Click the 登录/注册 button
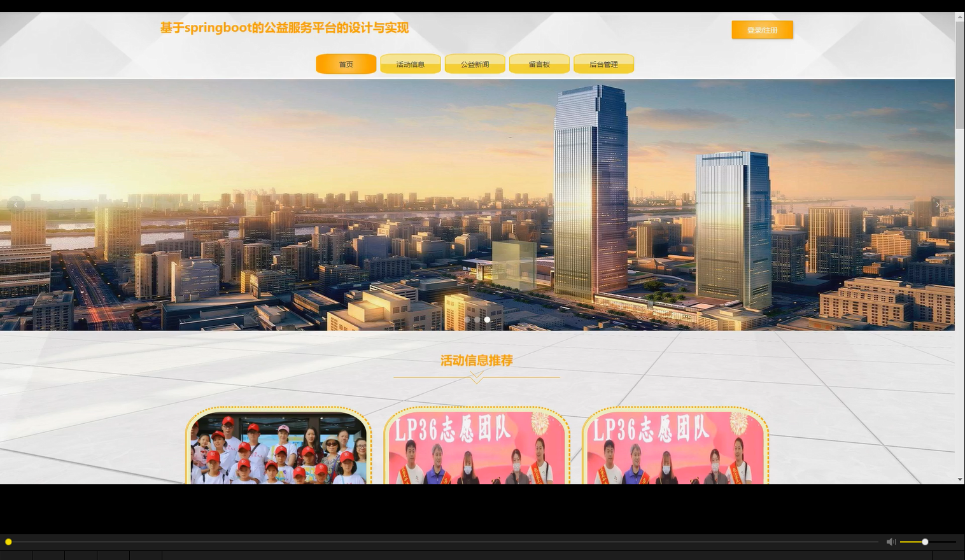The width and height of the screenshot is (965, 560). (762, 30)
